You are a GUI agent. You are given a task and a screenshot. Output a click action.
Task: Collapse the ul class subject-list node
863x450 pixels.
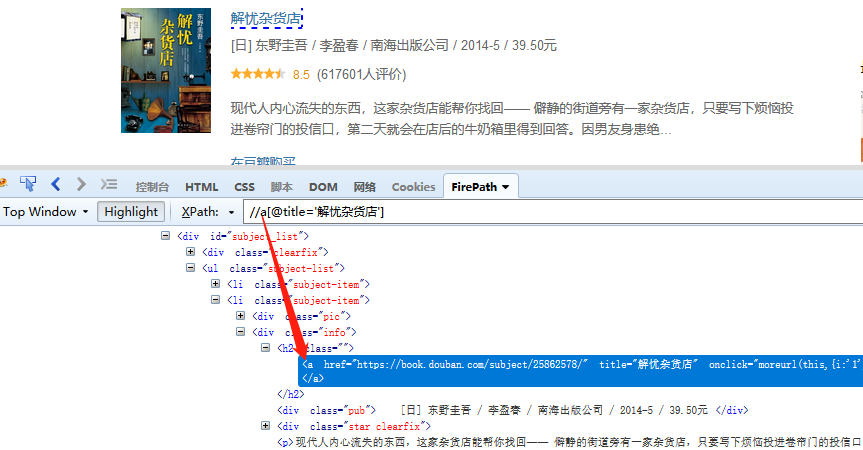tap(190, 267)
